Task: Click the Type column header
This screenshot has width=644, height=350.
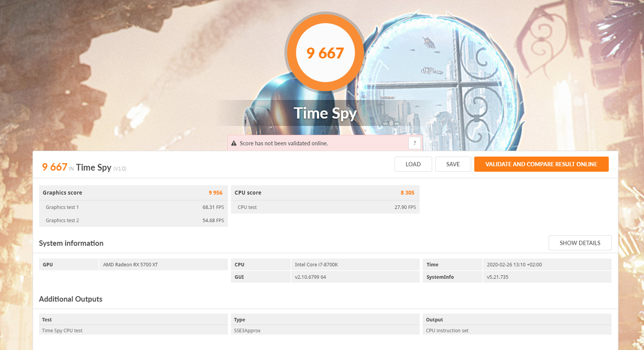Action: pos(325,320)
